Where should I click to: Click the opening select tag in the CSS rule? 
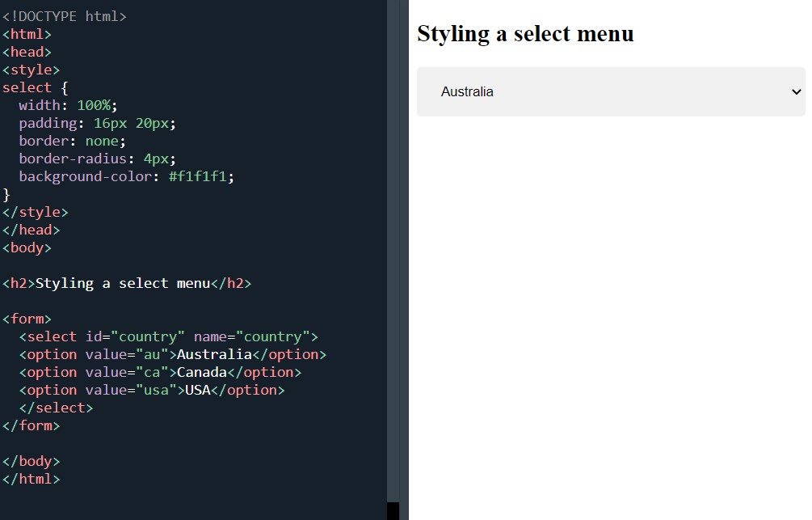27,87
